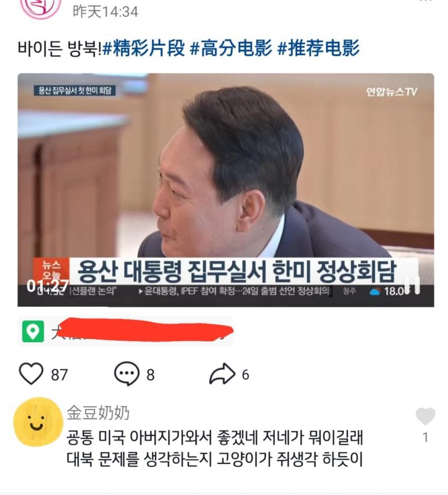Open 金豆奶奶 username profile link
The image size is (448, 495).
tap(98, 413)
